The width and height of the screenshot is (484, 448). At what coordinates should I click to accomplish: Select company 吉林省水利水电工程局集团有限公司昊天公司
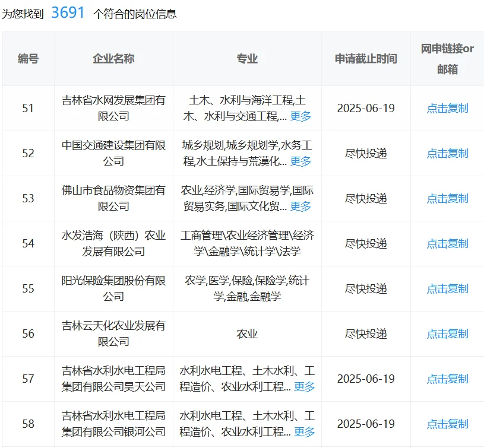click(x=113, y=379)
